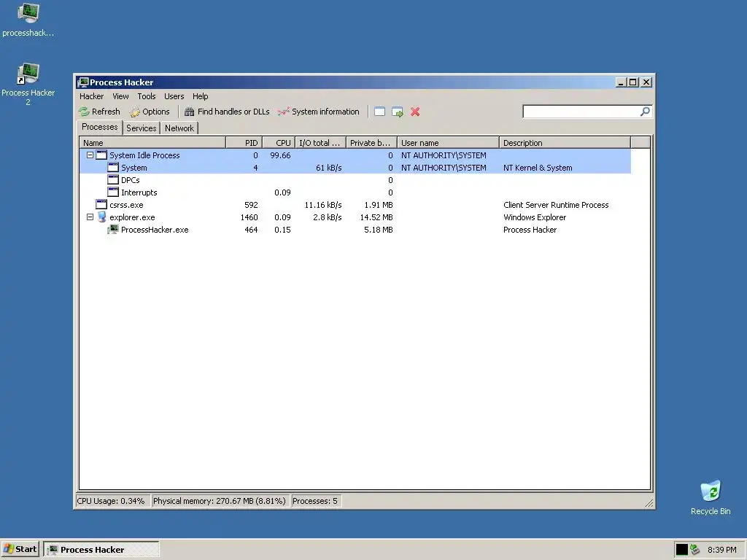Click the ProcessHacker.exe process icon
The height and width of the screenshot is (560, 747).
[x=113, y=230]
